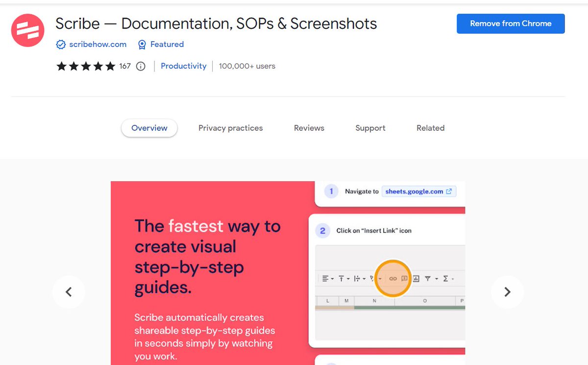The height and width of the screenshot is (365, 588).
Task: Open the scribehow.com link
Action: click(98, 44)
